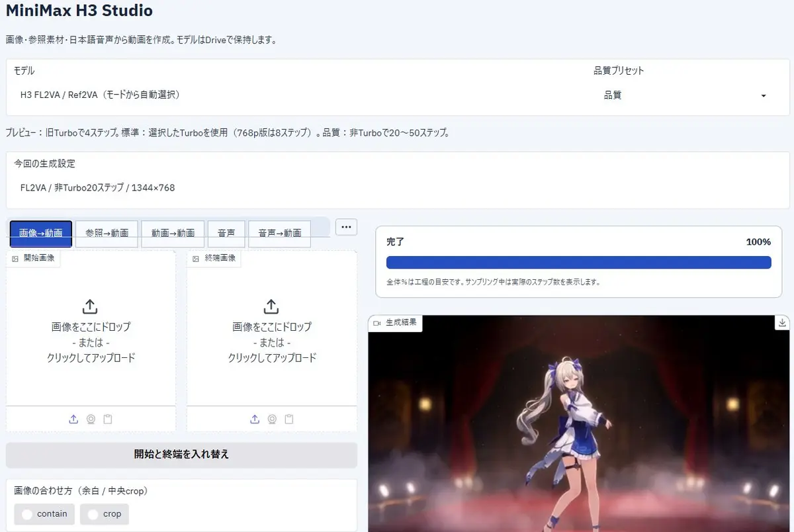Open the three-dots overflow tab menu
The width and height of the screenshot is (794, 532).
tap(346, 227)
